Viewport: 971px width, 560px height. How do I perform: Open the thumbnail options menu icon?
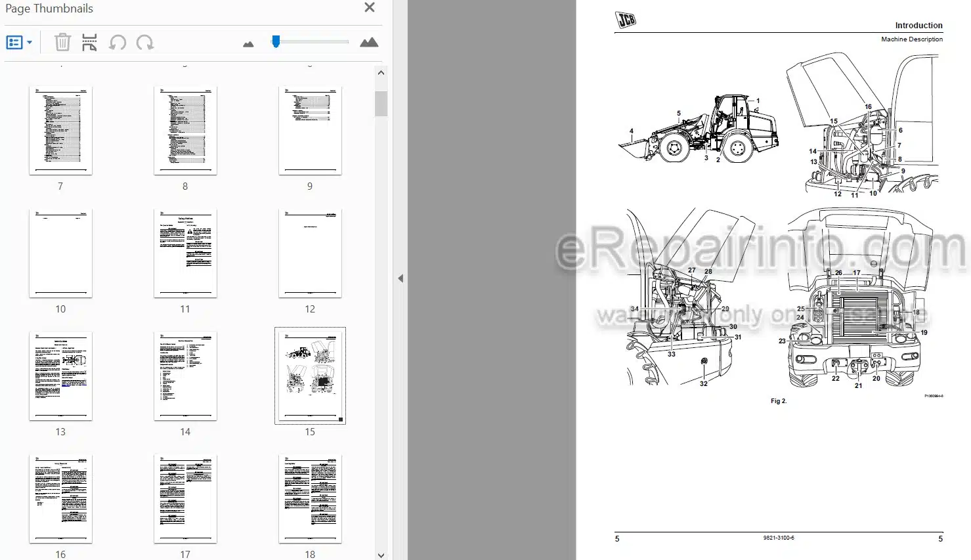click(19, 43)
